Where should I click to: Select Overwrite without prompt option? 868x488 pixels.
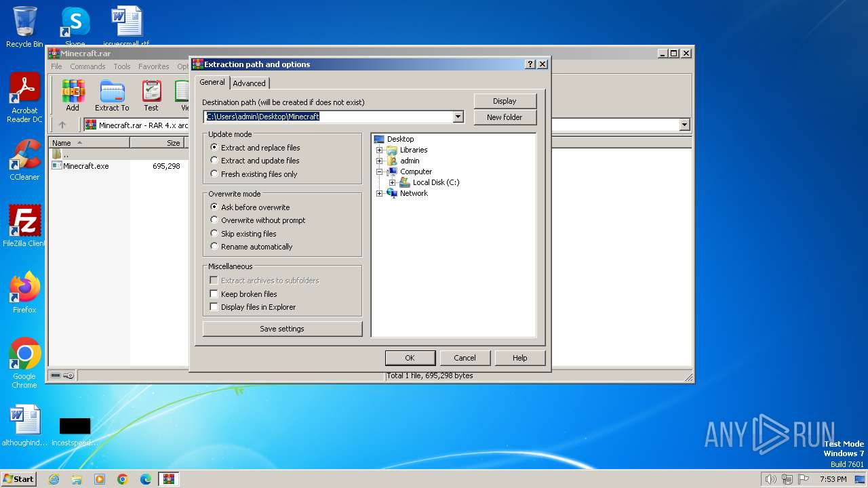(x=258, y=220)
